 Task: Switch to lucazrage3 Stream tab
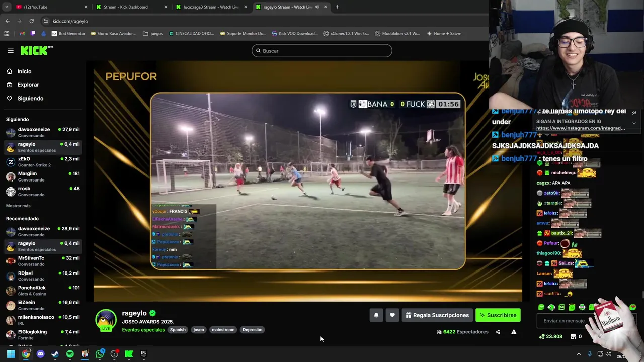click(211, 7)
